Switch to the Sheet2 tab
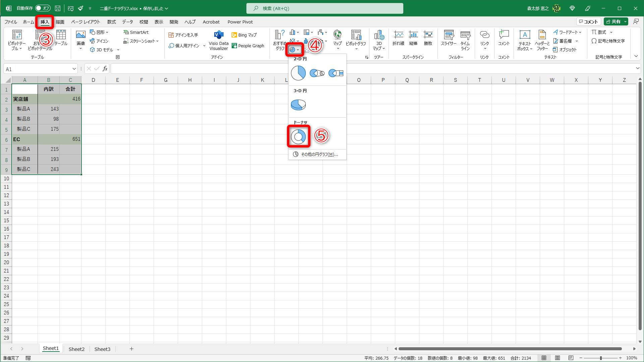The height and width of the screenshot is (362, 644). click(x=76, y=349)
